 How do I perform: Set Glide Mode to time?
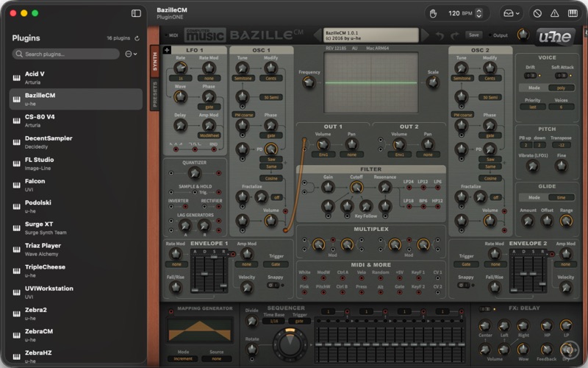point(562,197)
